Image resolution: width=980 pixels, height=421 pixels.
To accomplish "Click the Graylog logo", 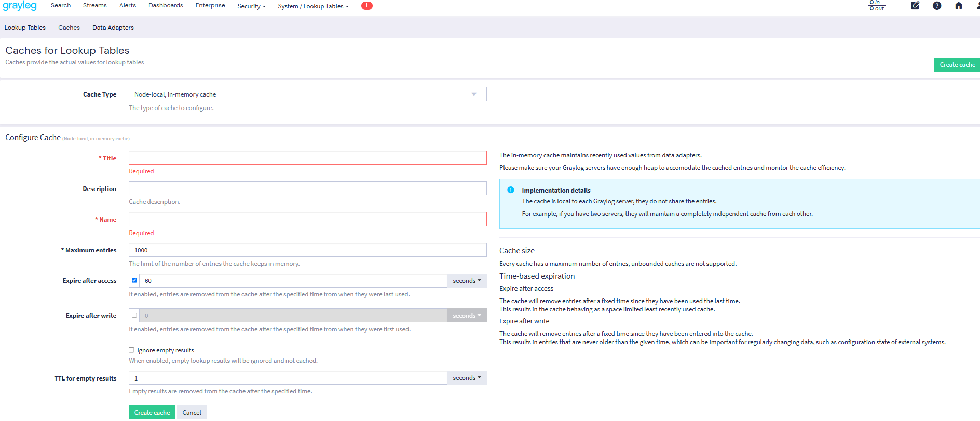I will coord(20,6).
